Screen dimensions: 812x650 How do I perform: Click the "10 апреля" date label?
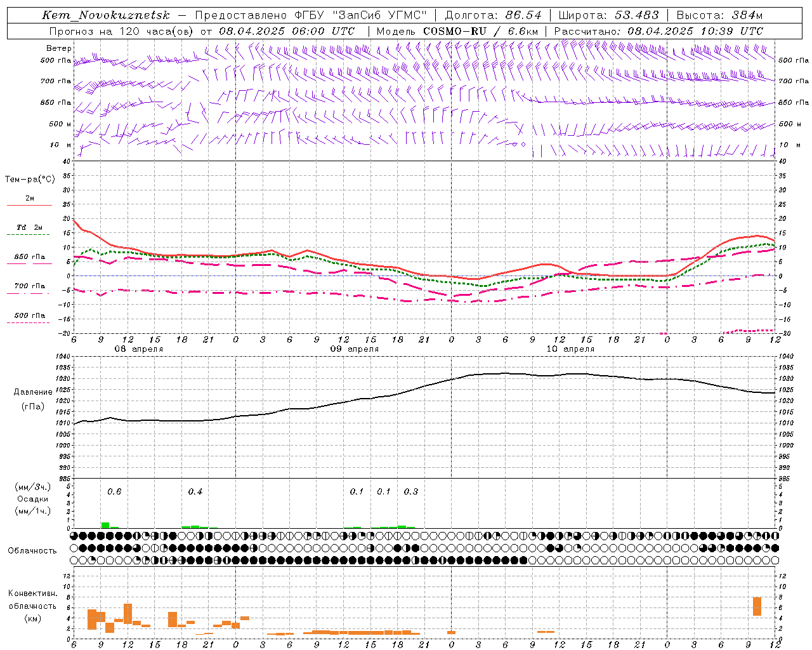pyautogui.click(x=570, y=349)
